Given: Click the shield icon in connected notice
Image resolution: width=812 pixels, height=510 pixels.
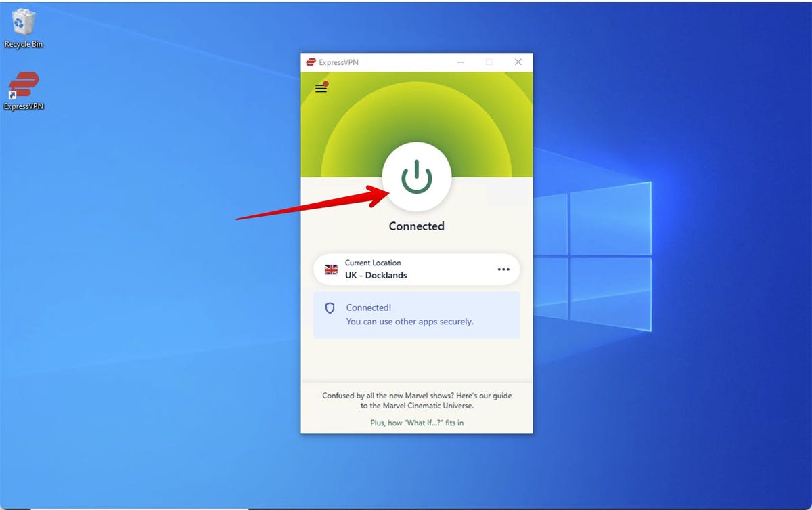Looking at the screenshot, I should point(330,308).
